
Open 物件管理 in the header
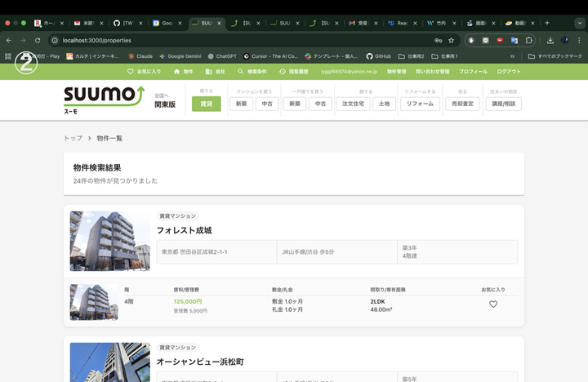coord(396,72)
